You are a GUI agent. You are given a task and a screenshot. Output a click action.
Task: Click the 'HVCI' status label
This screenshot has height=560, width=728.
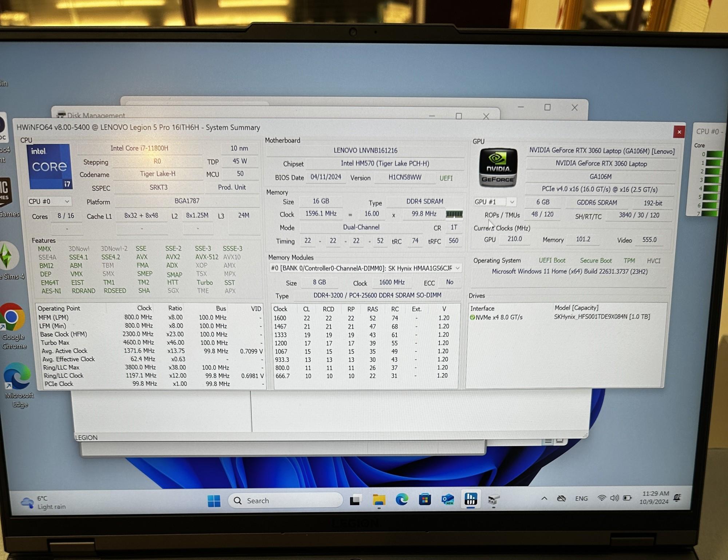653,261
